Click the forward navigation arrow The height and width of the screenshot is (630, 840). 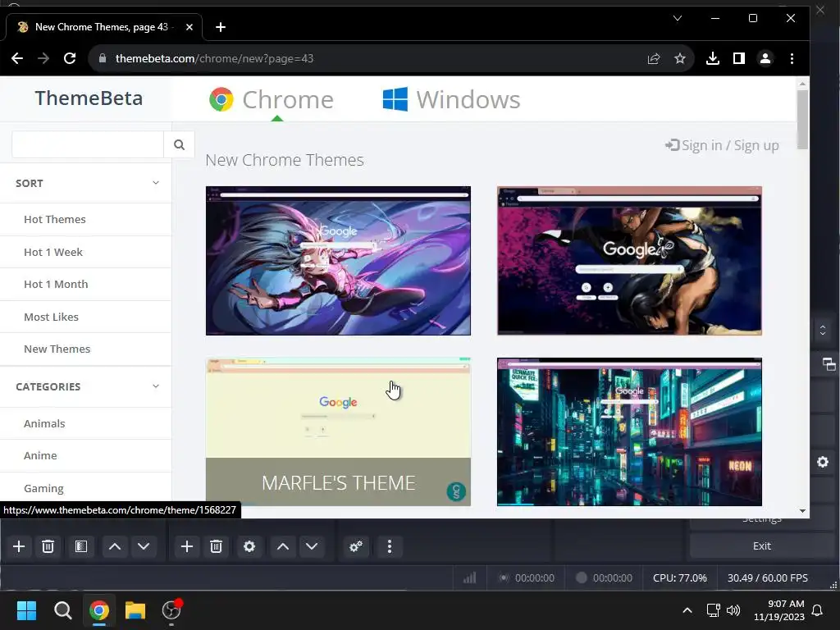(x=43, y=58)
